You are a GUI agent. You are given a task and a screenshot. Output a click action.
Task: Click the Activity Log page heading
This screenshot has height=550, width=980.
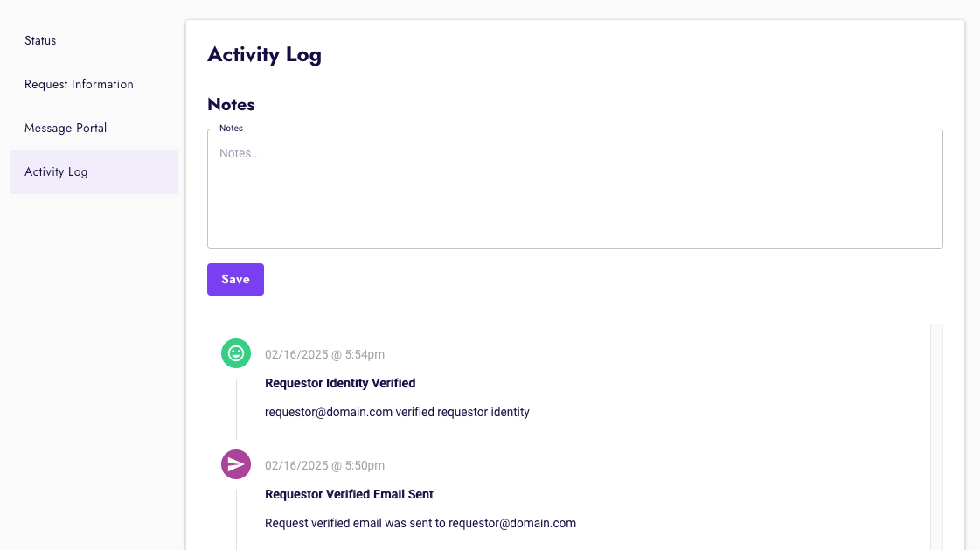click(x=264, y=55)
